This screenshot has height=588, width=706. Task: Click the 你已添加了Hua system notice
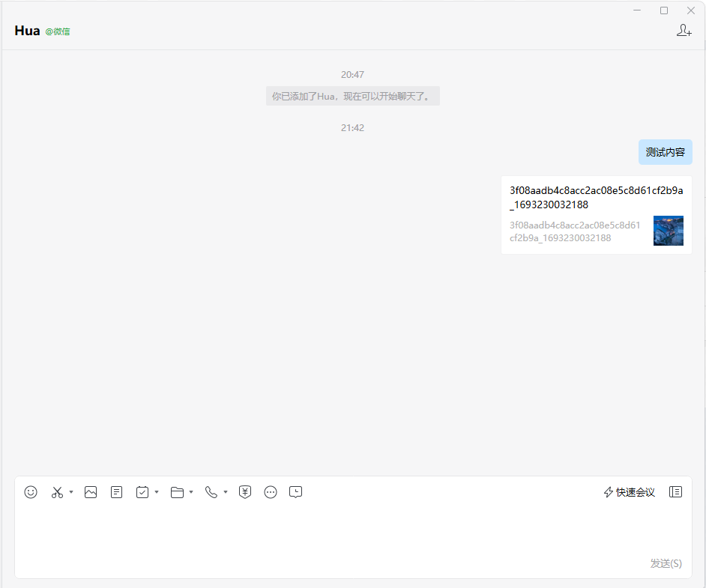352,97
